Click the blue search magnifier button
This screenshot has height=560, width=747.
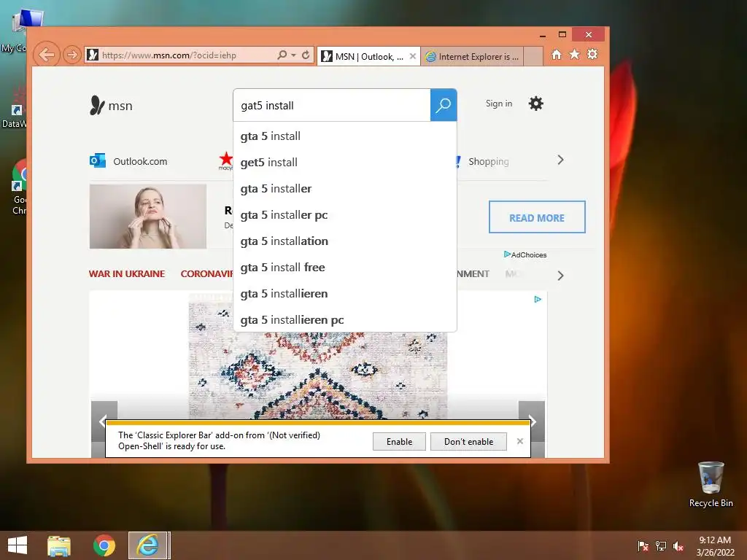coord(444,105)
